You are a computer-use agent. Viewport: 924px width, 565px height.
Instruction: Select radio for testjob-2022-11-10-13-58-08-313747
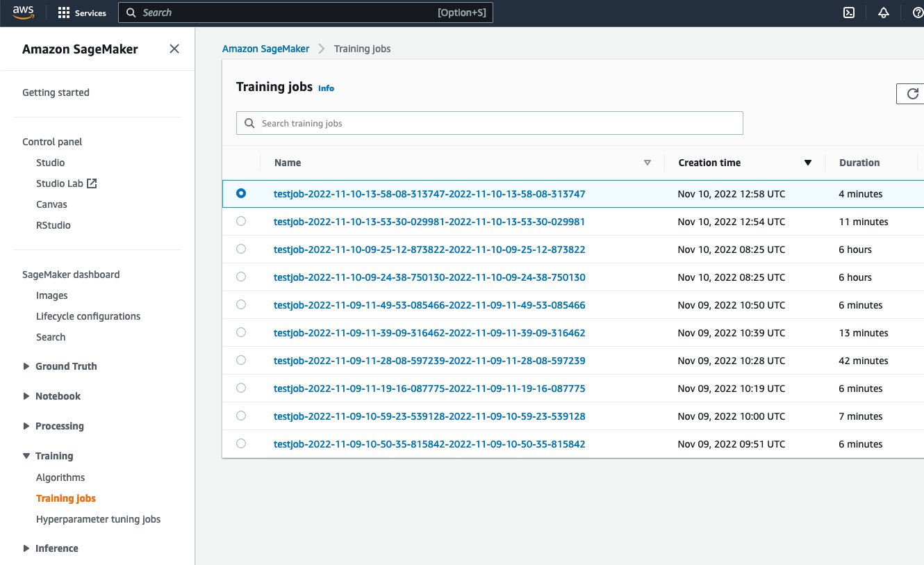(241, 194)
